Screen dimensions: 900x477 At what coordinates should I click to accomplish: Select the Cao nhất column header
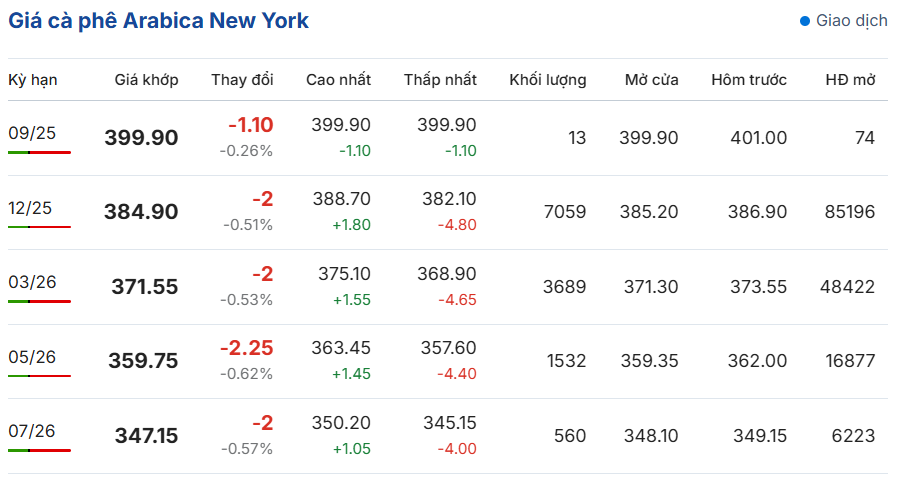(339, 80)
